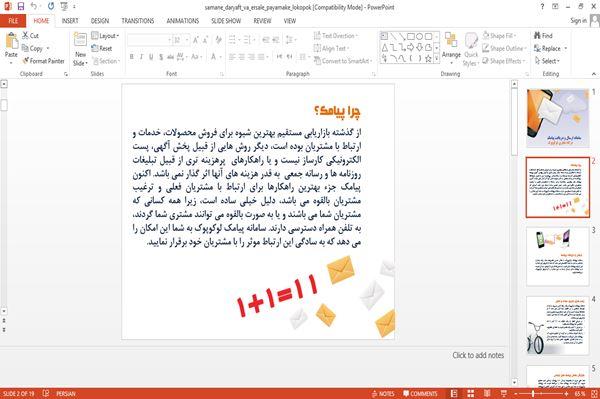Click the zoom in plus button
The height and width of the screenshot is (399, 600).
click(x=566, y=393)
